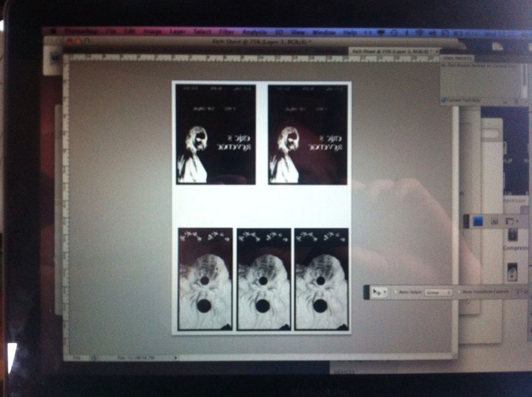
Task: Open the status bar info arrow menu
Action: 176,357
